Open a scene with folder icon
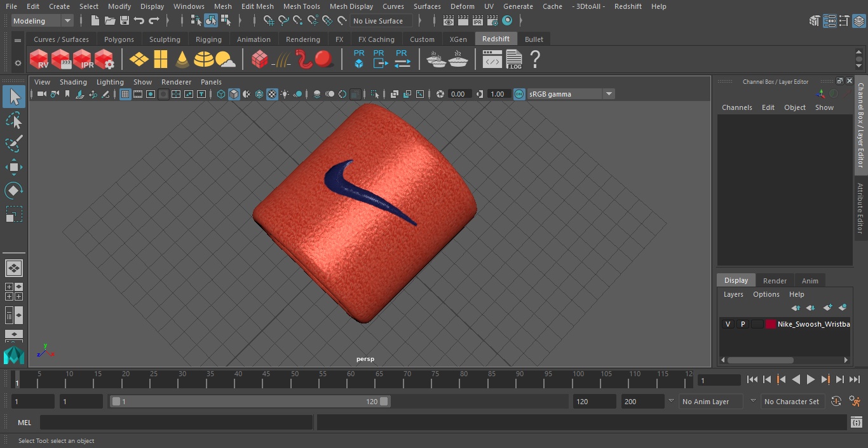Viewport: 868px width, 448px height. coord(110,21)
